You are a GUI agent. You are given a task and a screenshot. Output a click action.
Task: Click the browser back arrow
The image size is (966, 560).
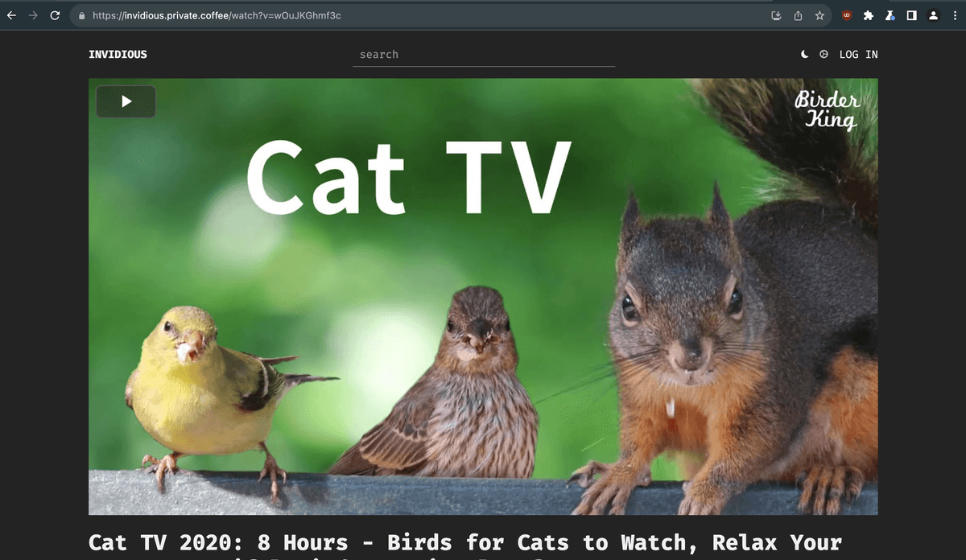[11, 15]
